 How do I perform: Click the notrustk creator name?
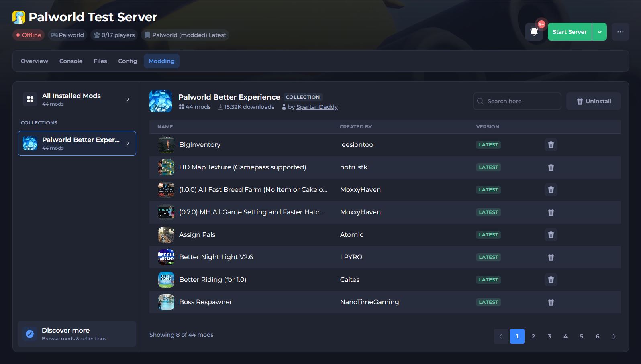354,167
